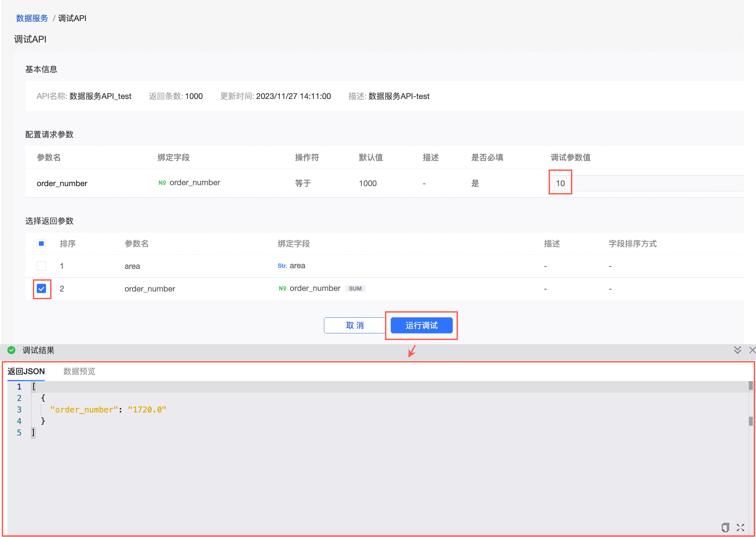Click the Str. type icon for area
Image resolution: width=756 pixels, height=537 pixels.
[x=282, y=266]
